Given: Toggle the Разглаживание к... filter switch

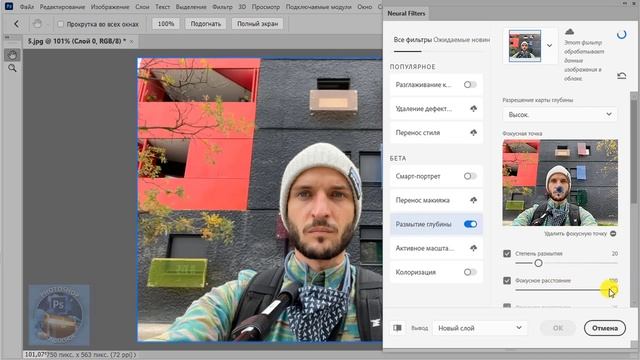Looking at the screenshot, I should click(470, 84).
